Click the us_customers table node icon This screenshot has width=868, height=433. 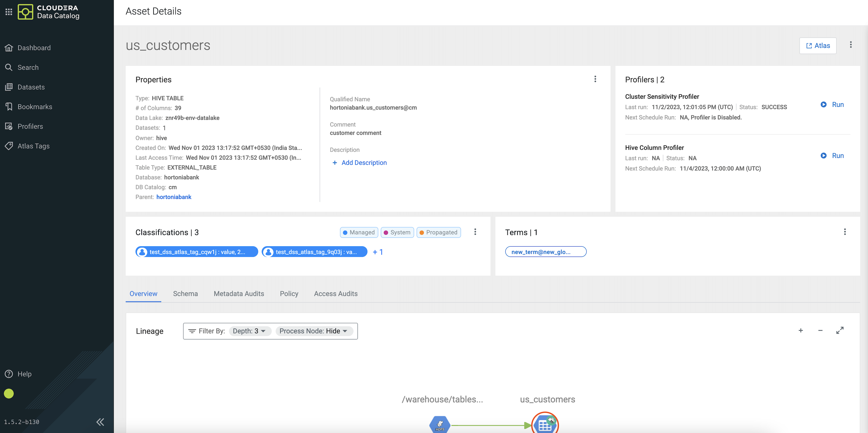[x=545, y=425]
